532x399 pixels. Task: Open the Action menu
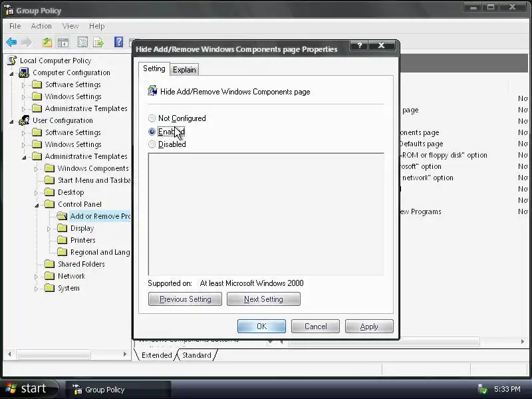41,26
